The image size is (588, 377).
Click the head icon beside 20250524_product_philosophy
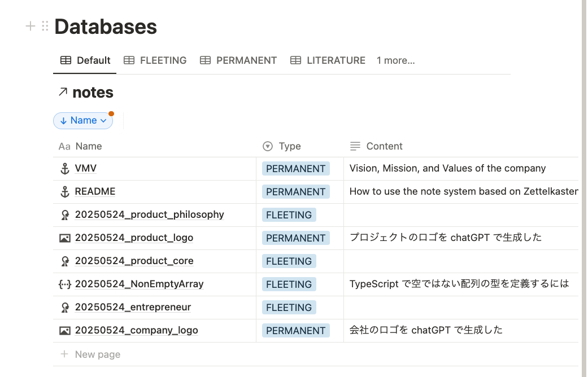(64, 215)
